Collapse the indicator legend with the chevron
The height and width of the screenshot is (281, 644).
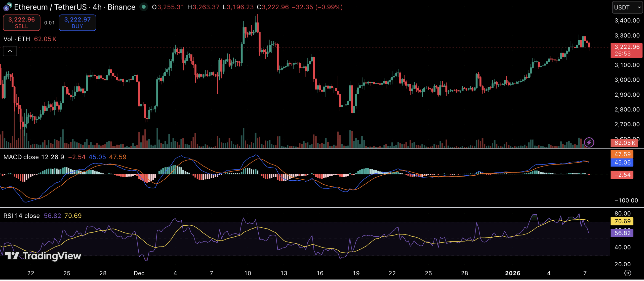(x=10, y=51)
